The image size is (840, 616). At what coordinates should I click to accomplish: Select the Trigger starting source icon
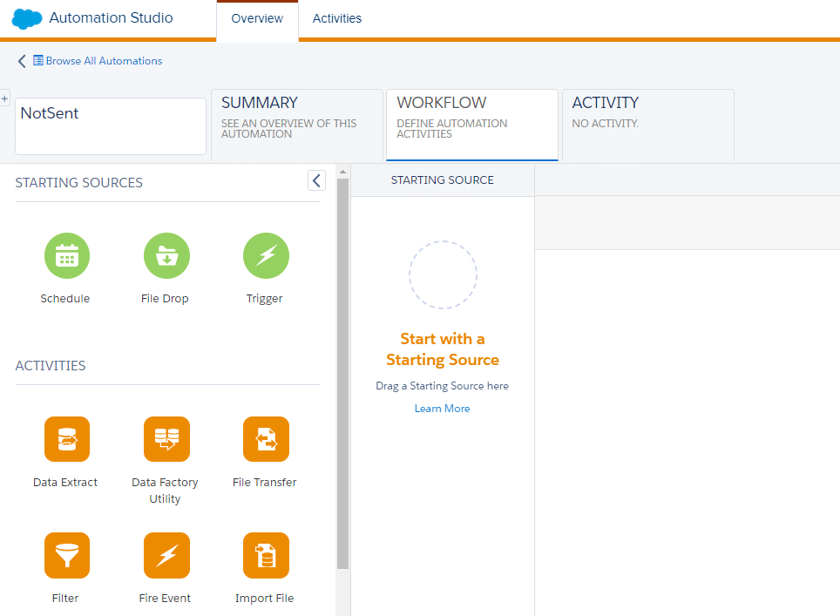[266, 255]
